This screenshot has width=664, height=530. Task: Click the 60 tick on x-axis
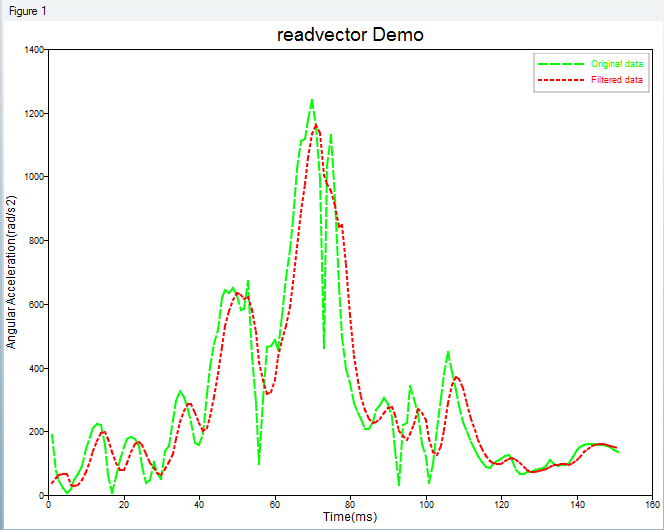click(275, 505)
